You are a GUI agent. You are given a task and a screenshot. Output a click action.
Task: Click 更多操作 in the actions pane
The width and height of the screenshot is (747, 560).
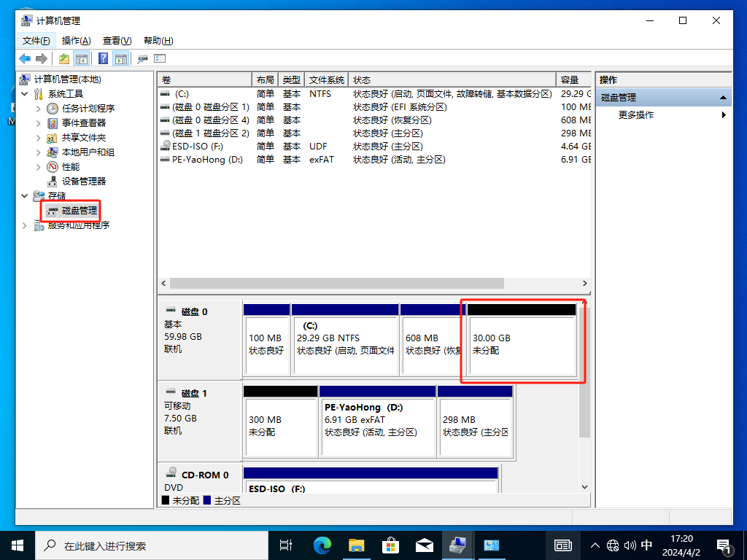pyautogui.click(x=636, y=115)
